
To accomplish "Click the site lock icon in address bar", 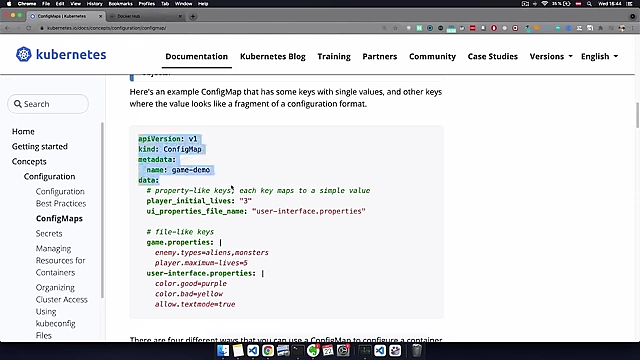I will (x=42, y=28).
